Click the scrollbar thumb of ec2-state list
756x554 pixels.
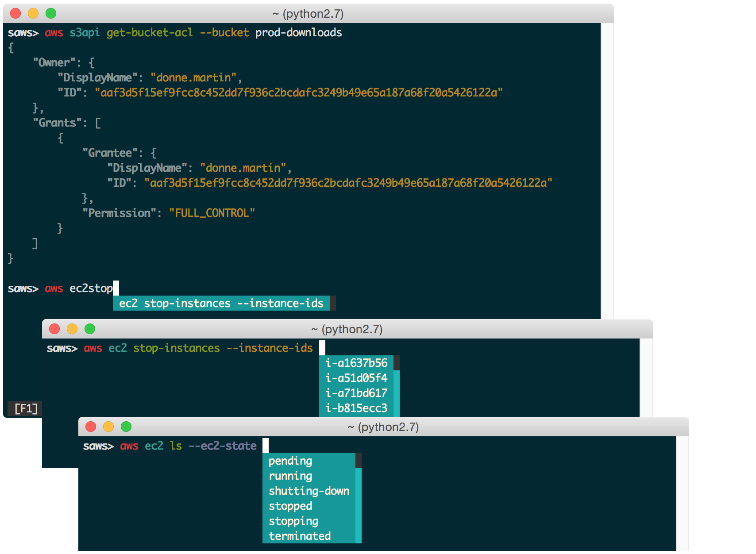click(x=359, y=461)
